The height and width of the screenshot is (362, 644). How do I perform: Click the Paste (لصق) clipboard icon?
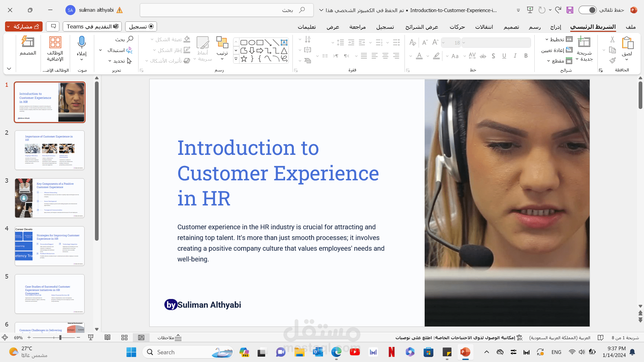point(628,43)
